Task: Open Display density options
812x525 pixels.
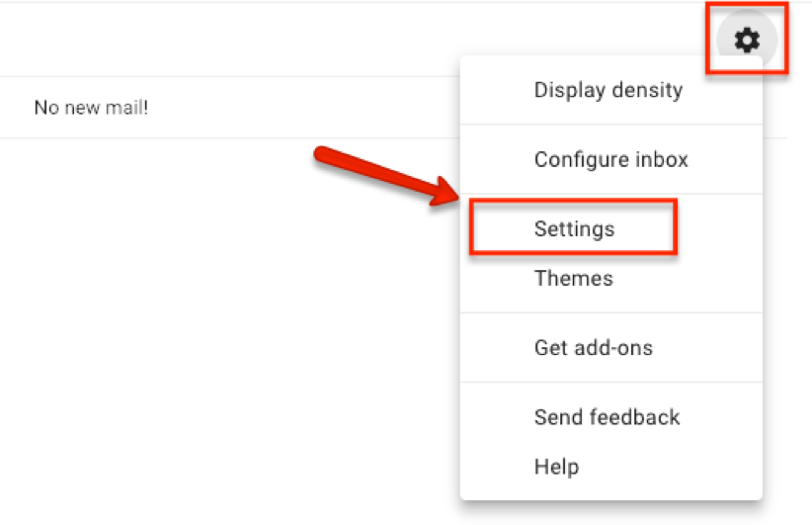Action: click(x=608, y=90)
